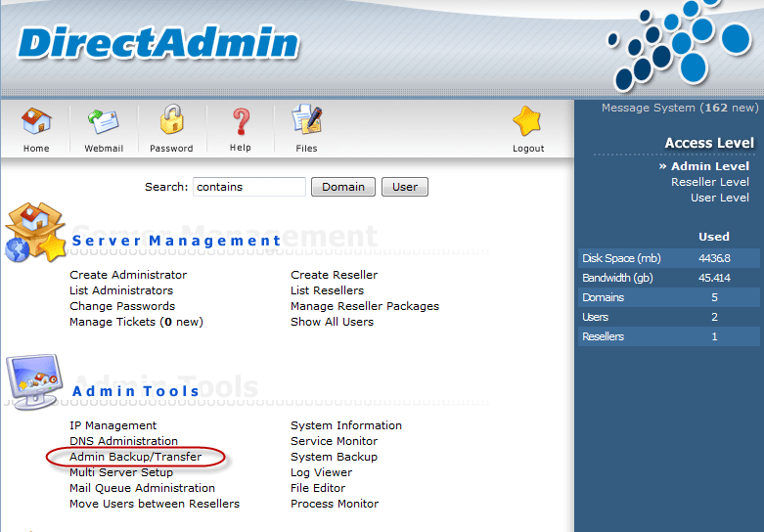The image size is (764, 532).
Task: Go to Manage Reseller Packages
Action: pos(364,306)
